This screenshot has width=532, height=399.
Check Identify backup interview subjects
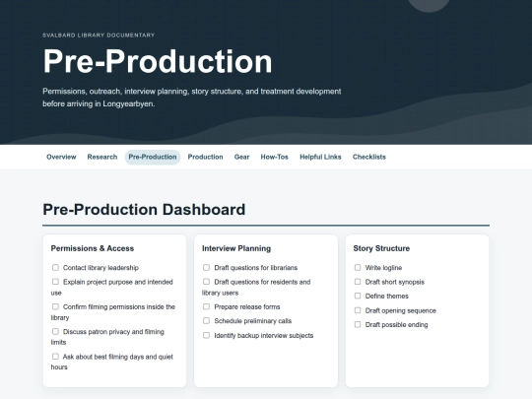pyautogui.click(x=206, y=335)
